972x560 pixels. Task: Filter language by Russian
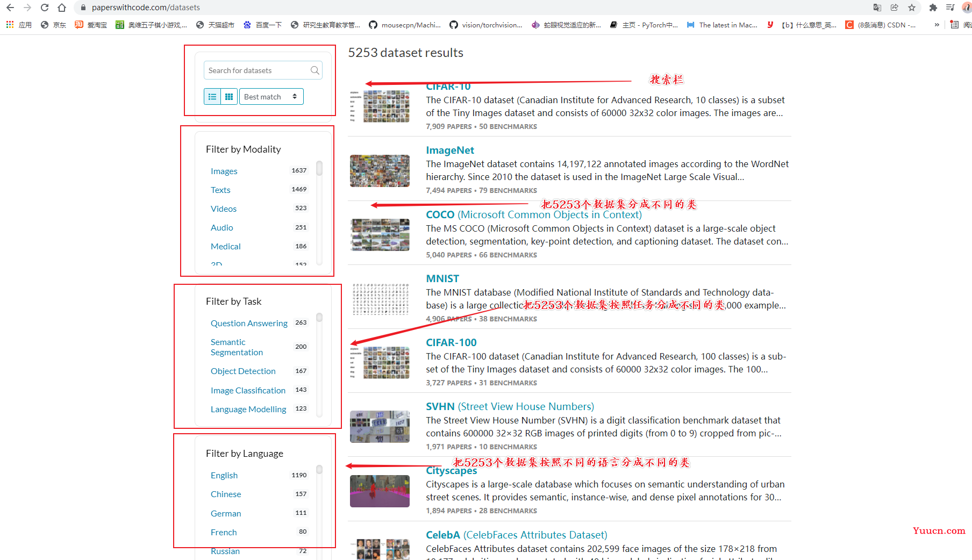coord(225,551)
